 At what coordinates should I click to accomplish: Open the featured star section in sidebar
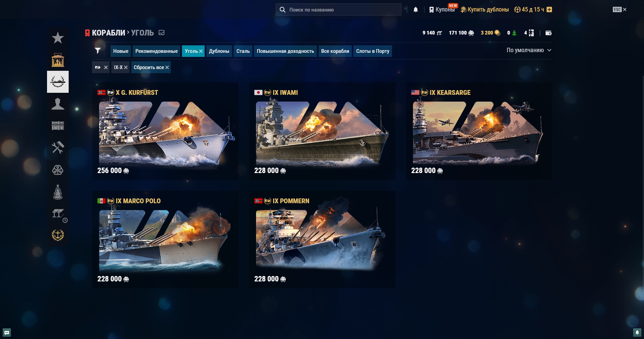click(x=58, y=38)
